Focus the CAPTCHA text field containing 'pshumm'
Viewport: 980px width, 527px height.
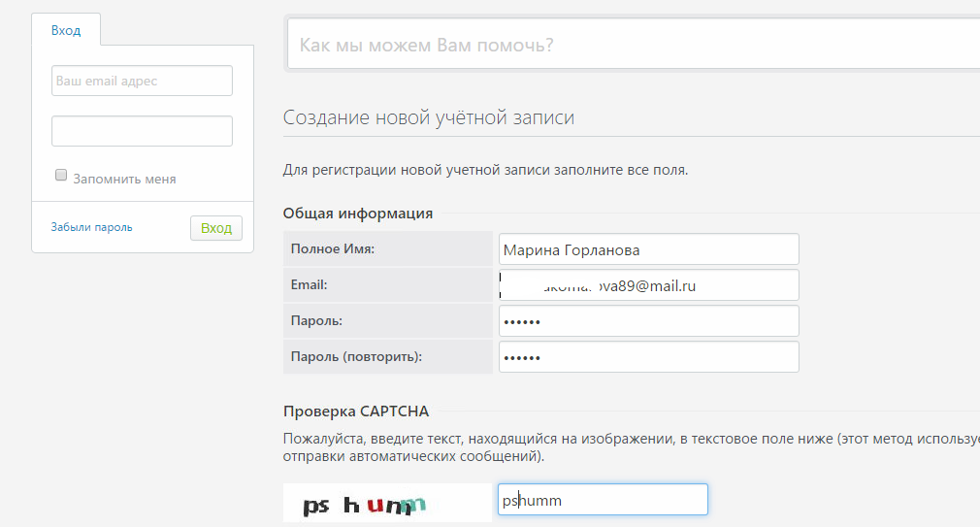(x=603, y=501)
